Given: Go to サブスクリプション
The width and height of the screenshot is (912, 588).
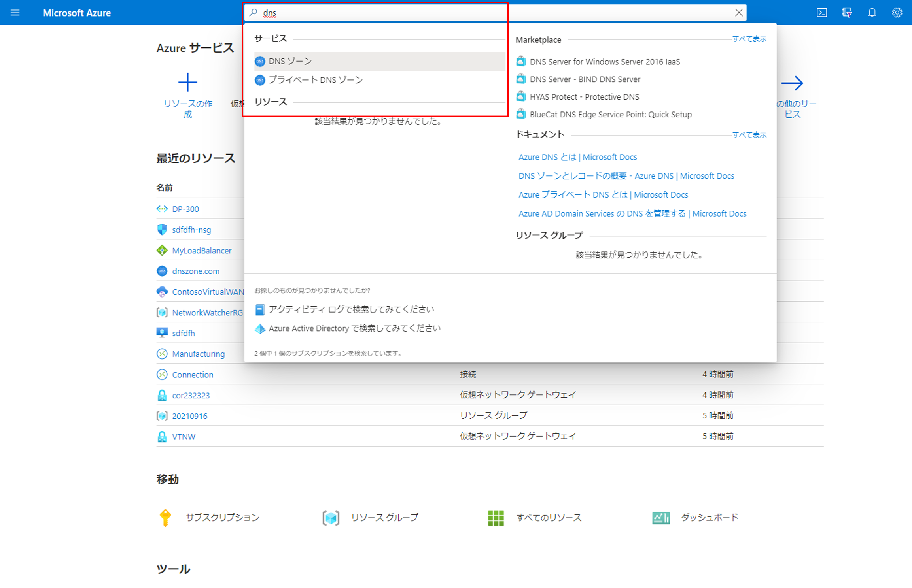Looking at the screenshot, I should pos(222,518).
